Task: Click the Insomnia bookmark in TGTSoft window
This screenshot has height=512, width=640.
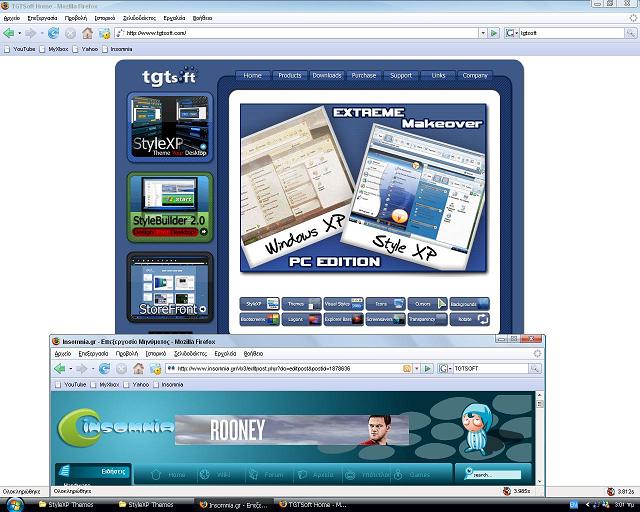Action: pyautogui.click(x=118, y=49)
